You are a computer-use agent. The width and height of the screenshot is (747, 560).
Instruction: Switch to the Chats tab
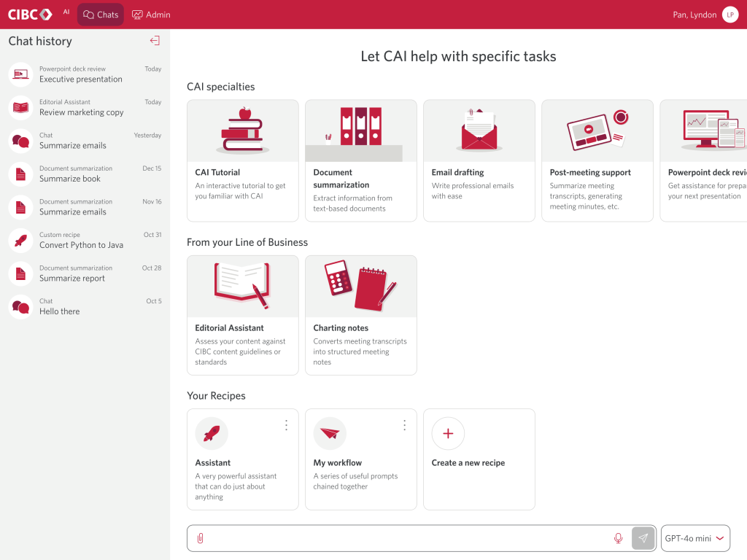pos(101,15)
